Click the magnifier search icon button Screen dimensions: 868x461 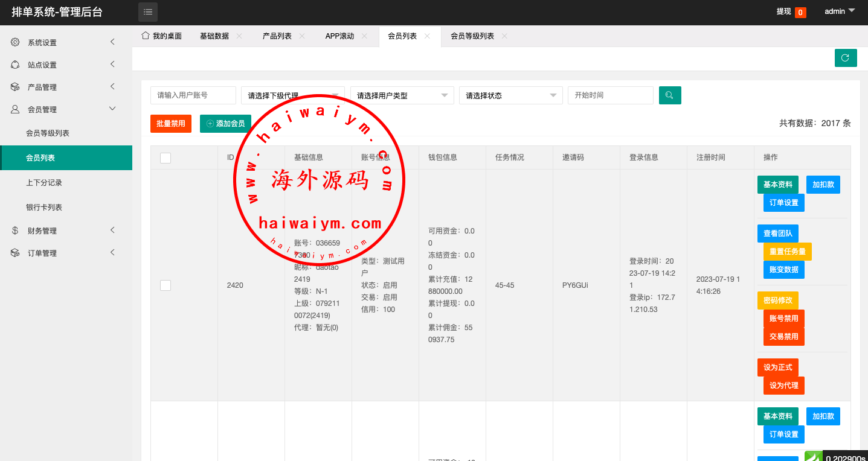click(670, 95)
